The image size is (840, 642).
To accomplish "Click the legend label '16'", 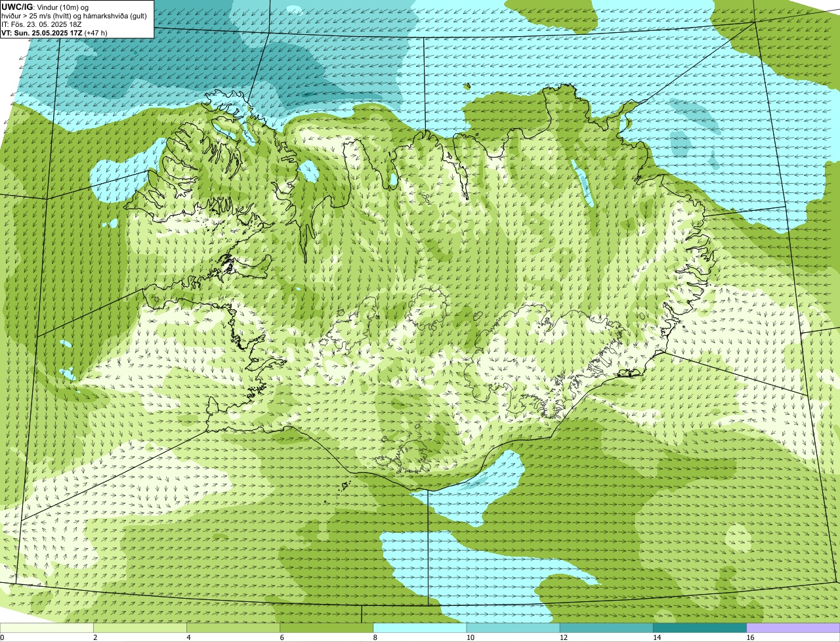I will (x=750, y=637).
